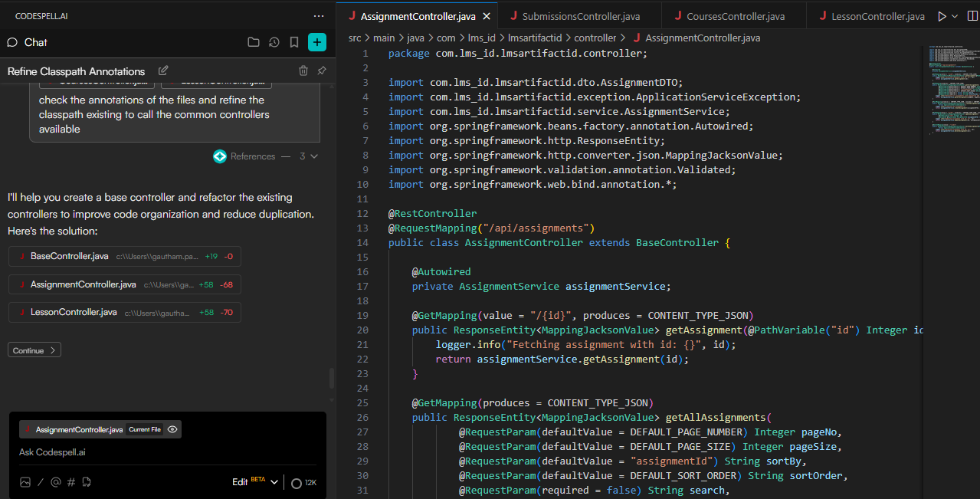Viewport: 980px width, 499px height.
Task: Click the hash symbol icon in chat input
Action: click(71, 482)
